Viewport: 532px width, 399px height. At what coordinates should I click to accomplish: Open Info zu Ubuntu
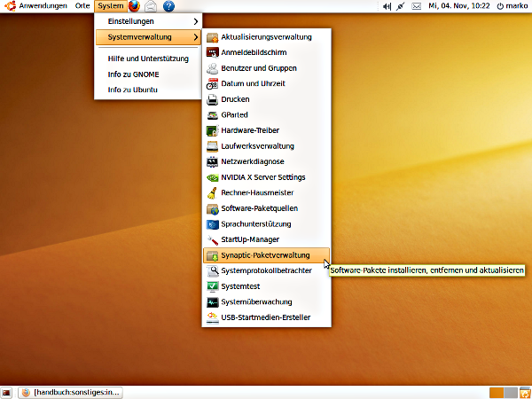point(148,90)
